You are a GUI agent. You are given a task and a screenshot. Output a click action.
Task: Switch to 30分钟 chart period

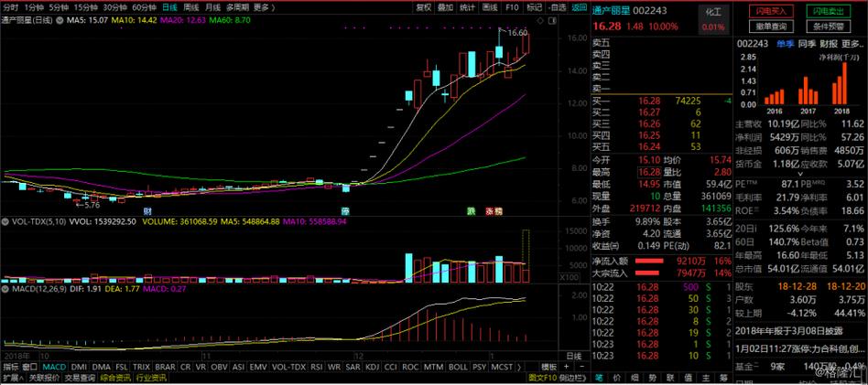click(x=115, y=7)
